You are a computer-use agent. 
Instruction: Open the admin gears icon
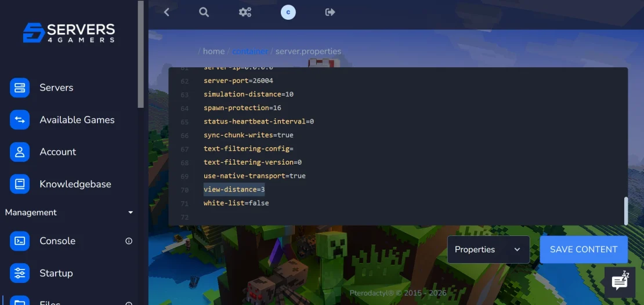pos(245,12)
